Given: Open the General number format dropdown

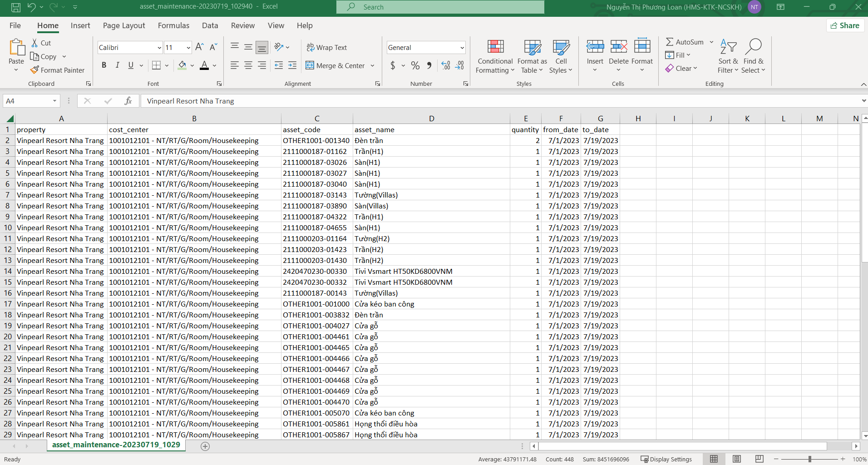Looking at the screenshot, I should [462, 48].
